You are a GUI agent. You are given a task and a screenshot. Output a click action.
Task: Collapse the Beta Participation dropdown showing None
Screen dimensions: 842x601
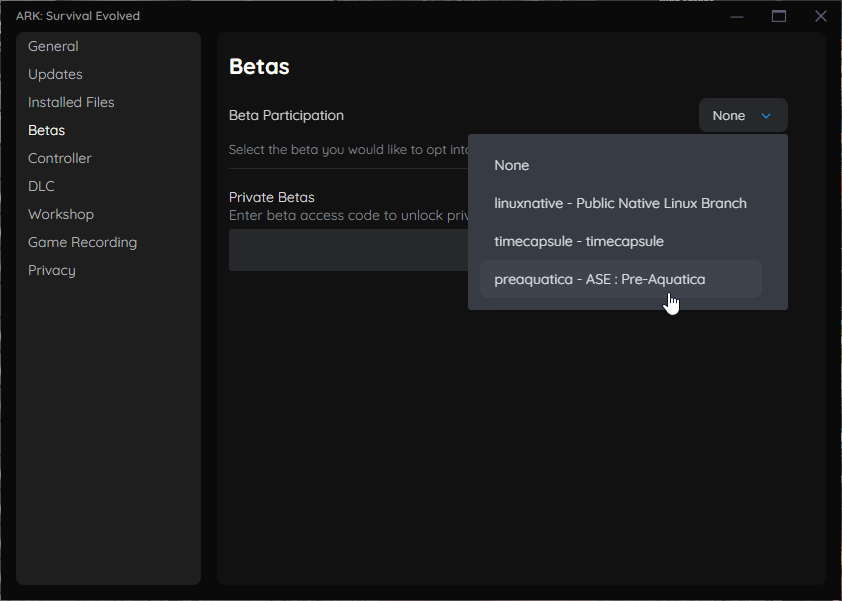(x=743, y=115)
